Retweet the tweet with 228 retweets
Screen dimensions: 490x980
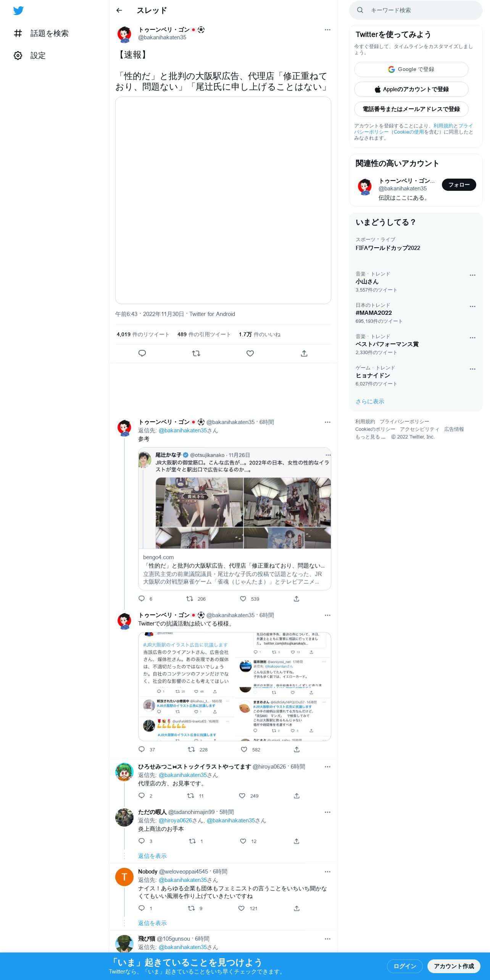(x=192, y=750)
